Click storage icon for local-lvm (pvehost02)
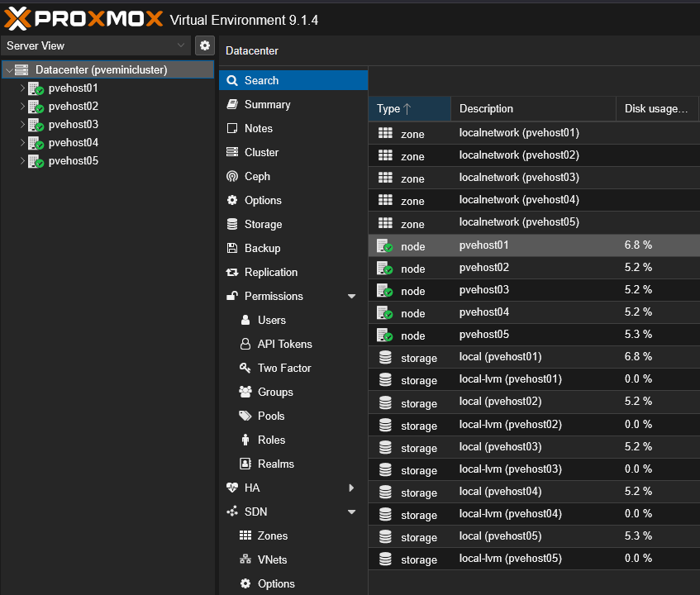This screenshot has width=700, height=595. tap(385, 425)
